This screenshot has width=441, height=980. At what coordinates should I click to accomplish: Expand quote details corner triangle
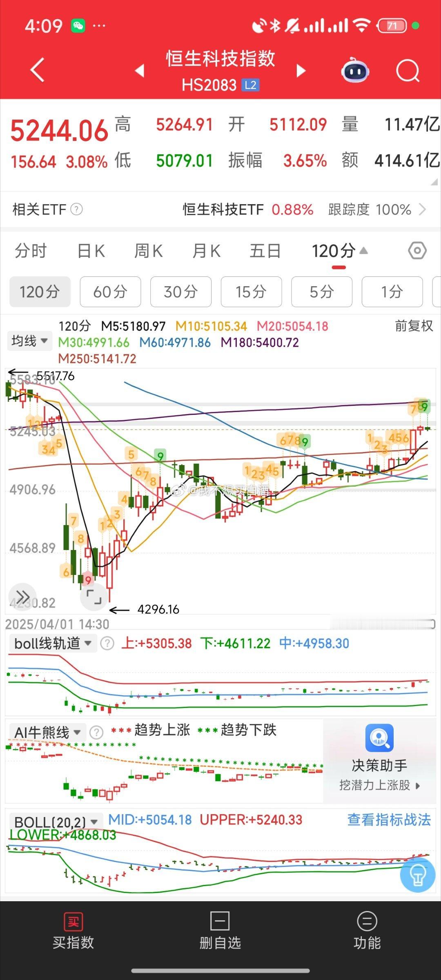point(434,182)
